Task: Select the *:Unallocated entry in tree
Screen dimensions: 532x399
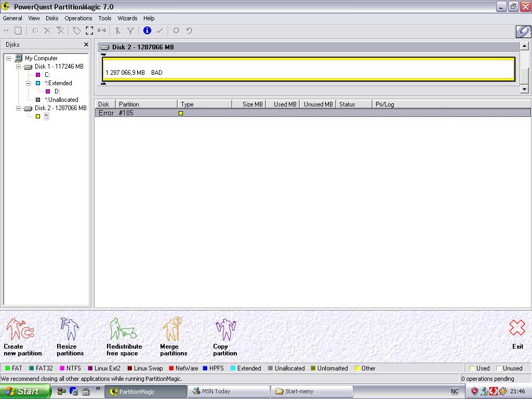Action: coord(61,100)
